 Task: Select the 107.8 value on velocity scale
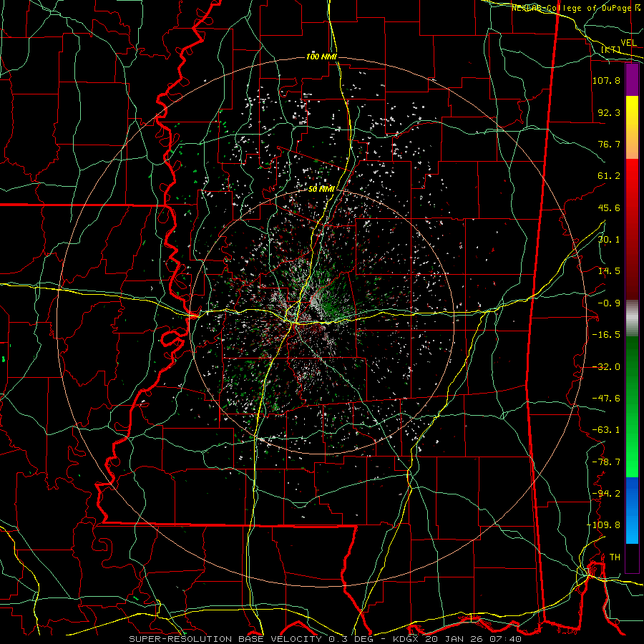tap(606, 80)
